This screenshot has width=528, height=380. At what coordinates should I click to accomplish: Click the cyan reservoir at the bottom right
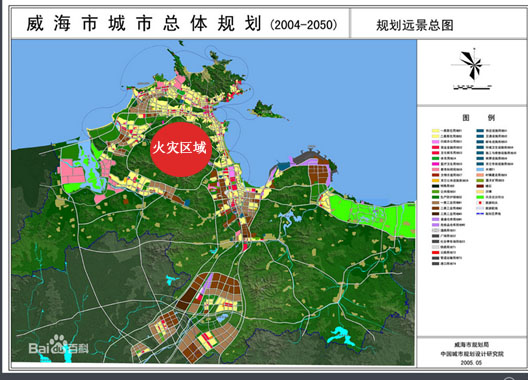tap(342, 336)
